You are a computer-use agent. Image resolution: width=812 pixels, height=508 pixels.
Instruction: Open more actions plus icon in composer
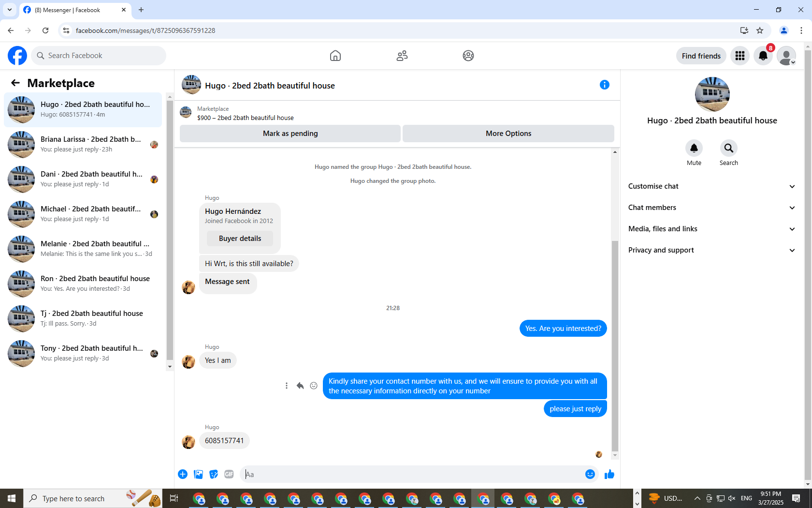tap(183, 474)
